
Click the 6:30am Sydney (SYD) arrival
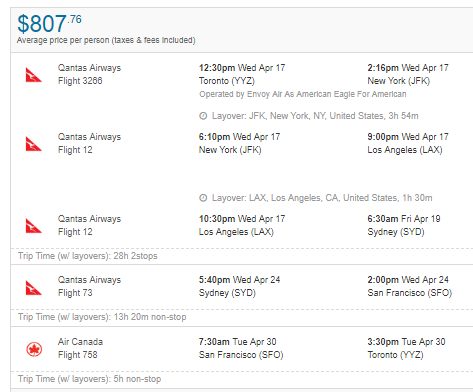[x=404, y=225]
